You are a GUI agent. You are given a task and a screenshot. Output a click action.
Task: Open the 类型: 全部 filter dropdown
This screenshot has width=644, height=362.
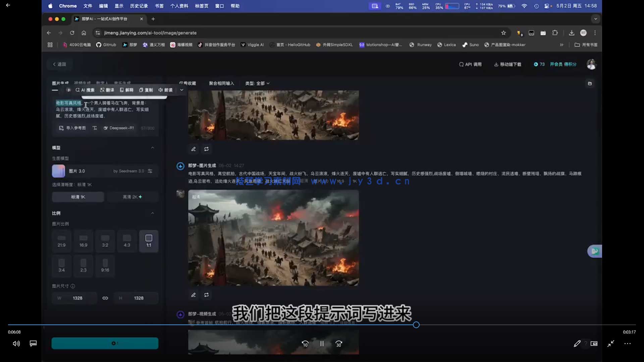257,83
